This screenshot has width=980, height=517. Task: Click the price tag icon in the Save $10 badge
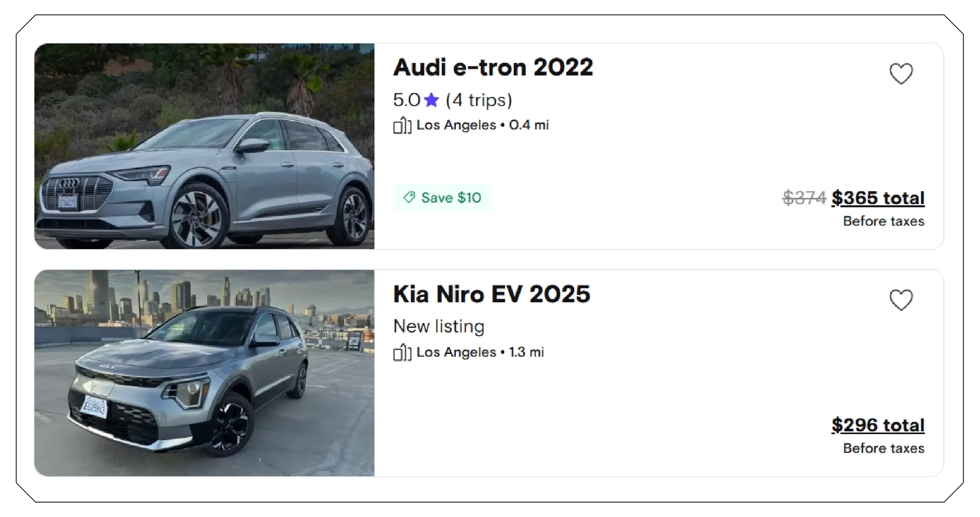410,197
